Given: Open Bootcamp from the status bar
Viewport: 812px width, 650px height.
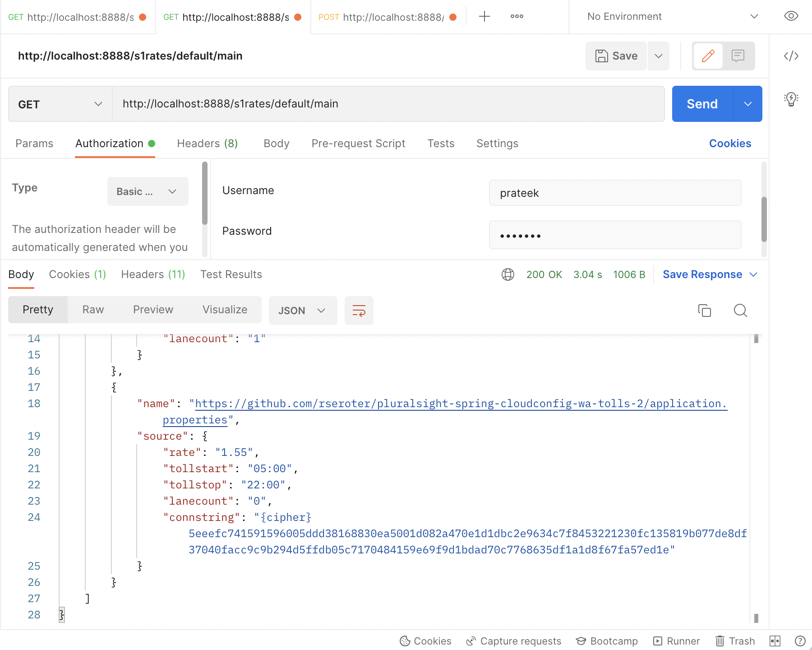Looking at the screenshot, I should 607,641.
